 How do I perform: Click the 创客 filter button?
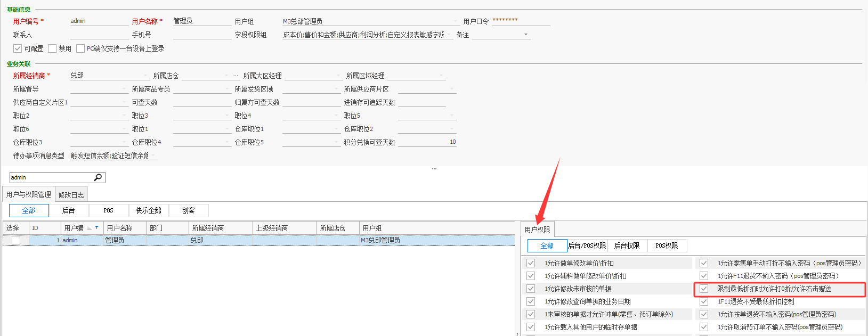click(x=189, y=210)
